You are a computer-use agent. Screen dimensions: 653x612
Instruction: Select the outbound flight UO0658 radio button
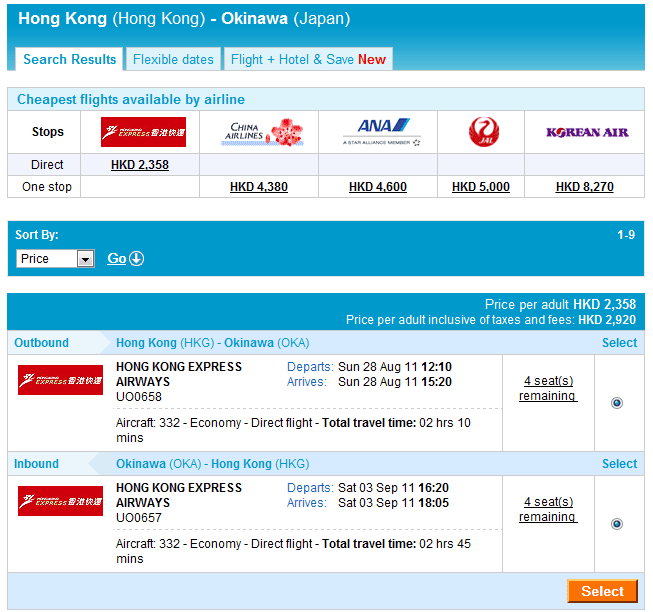[x=616, y=403]
